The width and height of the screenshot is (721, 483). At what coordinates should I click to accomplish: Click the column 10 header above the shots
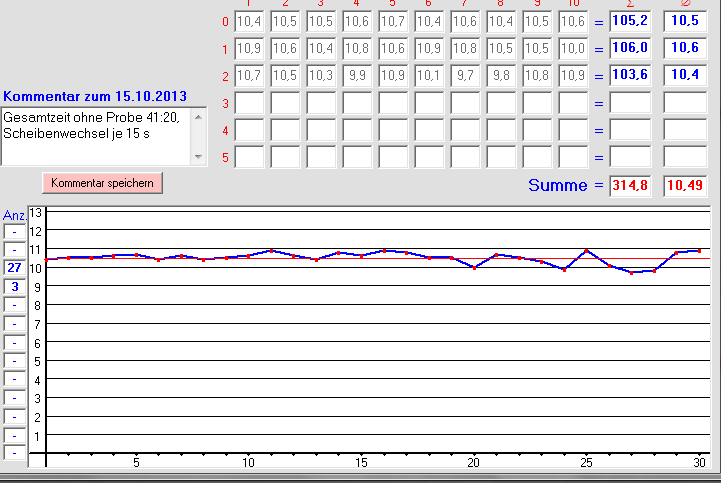(x=574, y=4)
